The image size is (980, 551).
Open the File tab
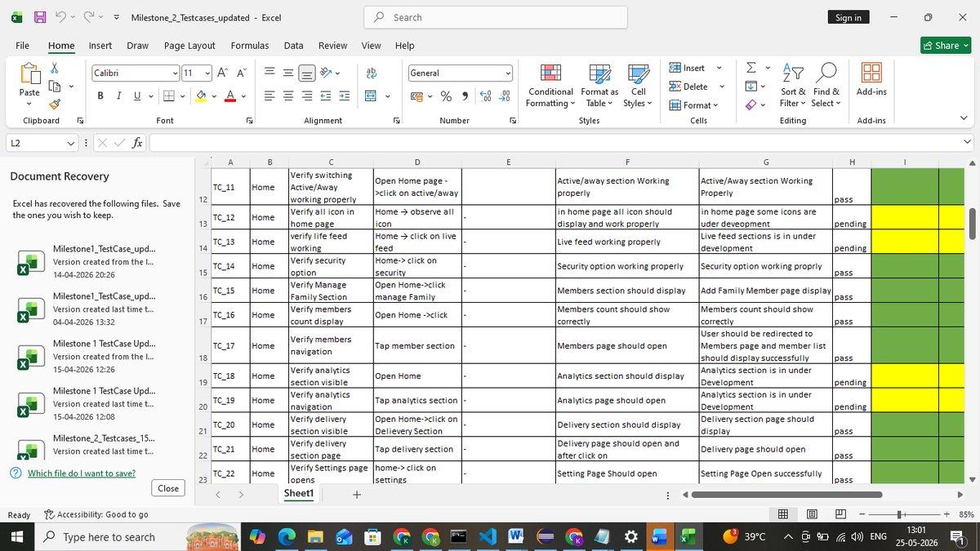pyautogui.click(x=23, y=46)
